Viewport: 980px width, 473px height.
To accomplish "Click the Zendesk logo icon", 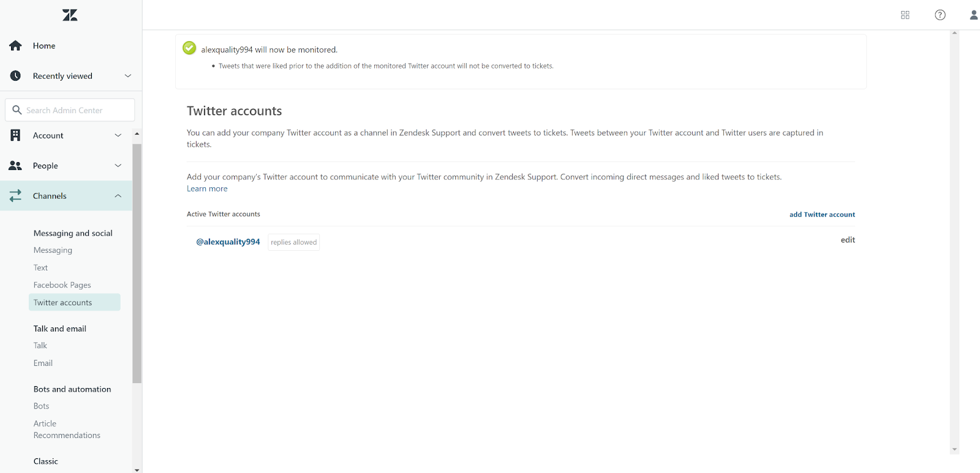I will point(70,15).
